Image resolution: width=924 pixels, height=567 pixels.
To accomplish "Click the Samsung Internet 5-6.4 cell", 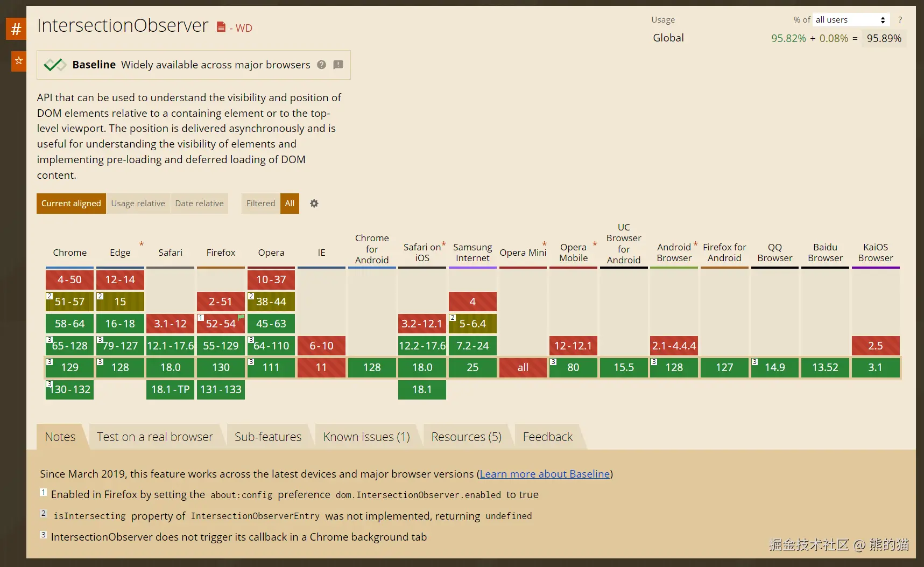I will pos(472,324).
